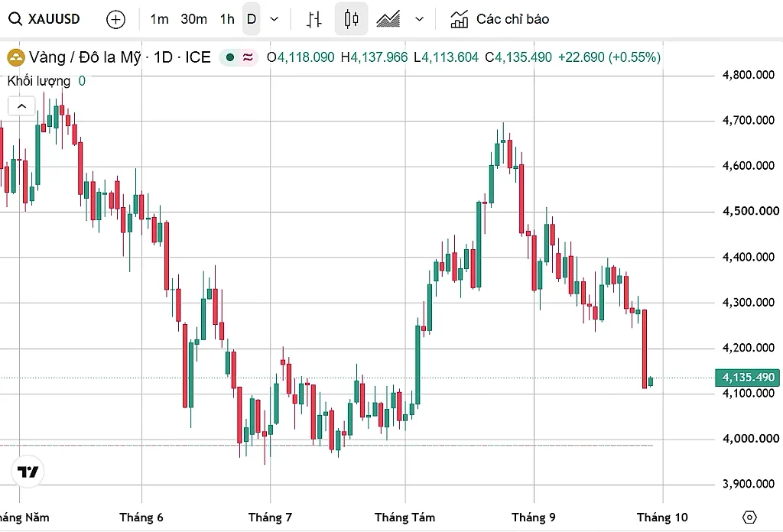The image size is (783, 532).
Task: Toggle the market status indicator pill
Action: tap(239, 57)
